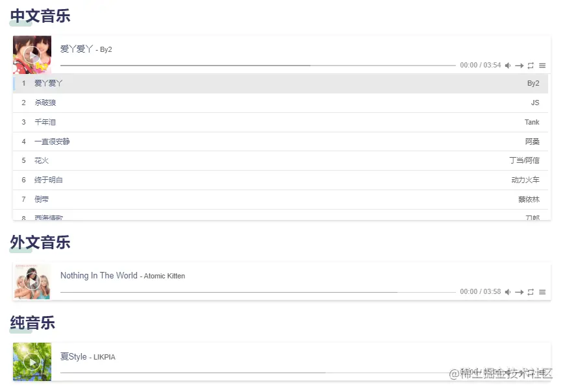Click the 00:00 / 03:58 time display
This screenshot has height=392, width=565.
[481, 291]
